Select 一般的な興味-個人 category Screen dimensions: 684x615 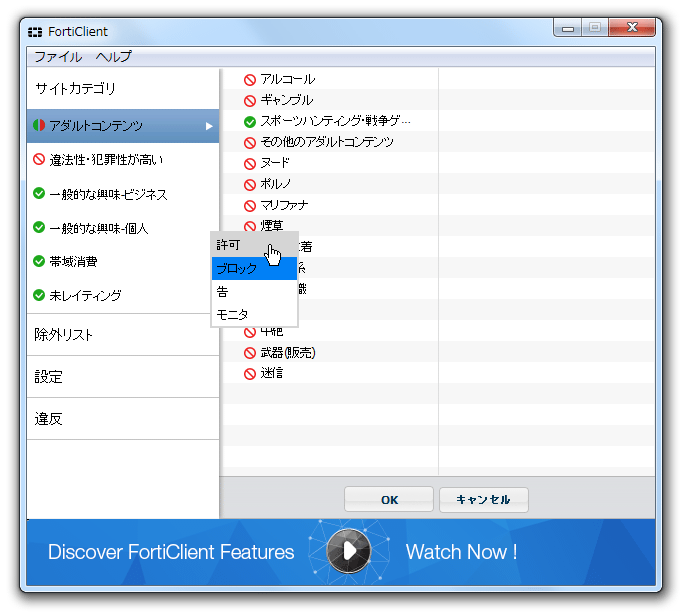coord(123,228)
